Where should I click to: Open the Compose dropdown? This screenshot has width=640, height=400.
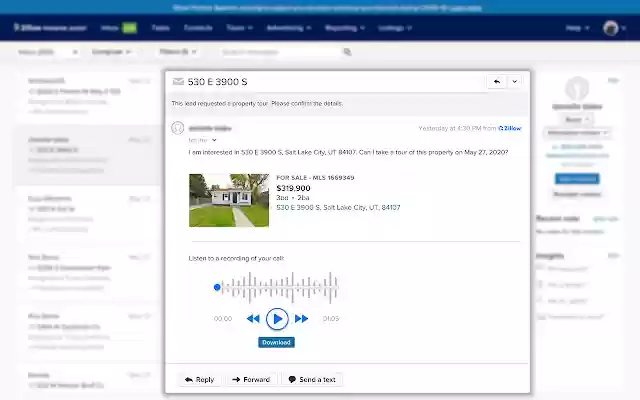coord(111,52)
